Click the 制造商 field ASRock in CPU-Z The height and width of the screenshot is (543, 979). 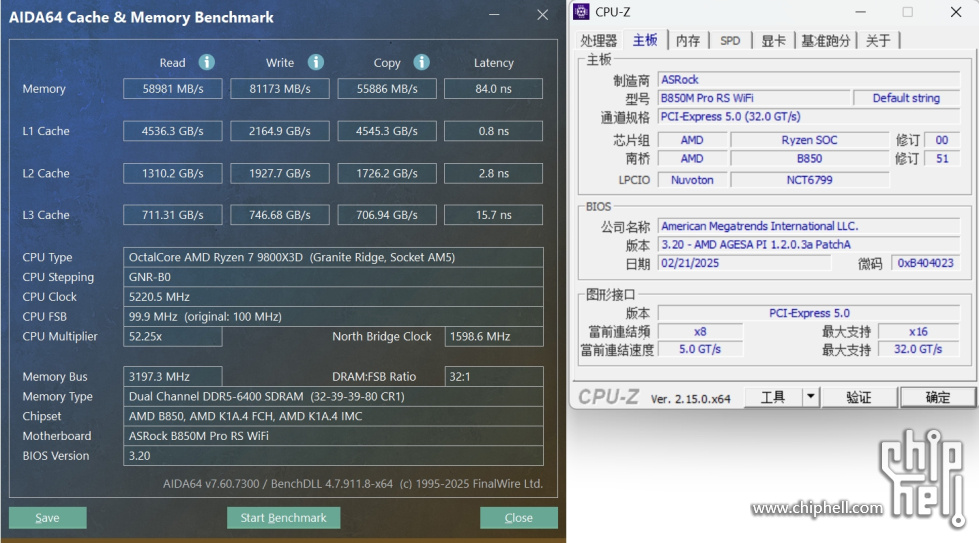coord(809,80)
